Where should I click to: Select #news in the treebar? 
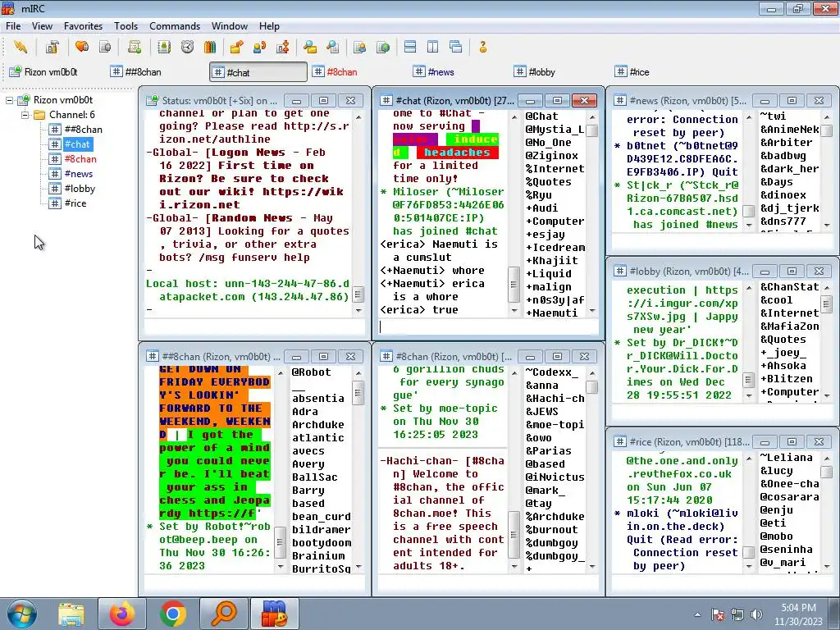(78, 174)
